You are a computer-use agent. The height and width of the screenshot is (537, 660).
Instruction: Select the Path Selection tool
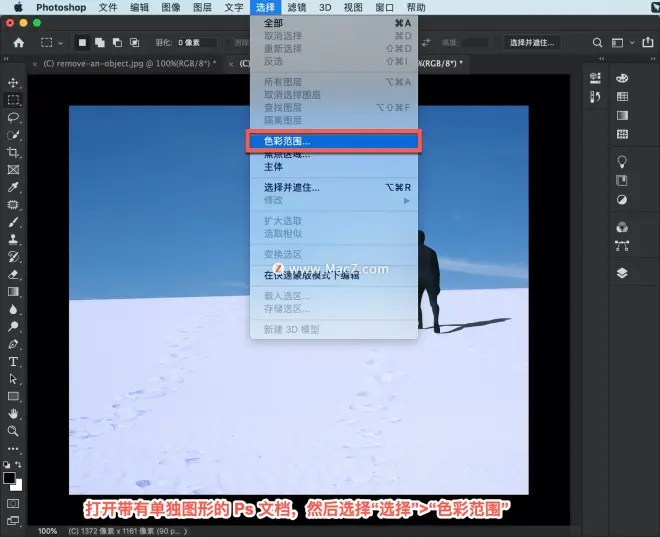click(x=13, y=379)
